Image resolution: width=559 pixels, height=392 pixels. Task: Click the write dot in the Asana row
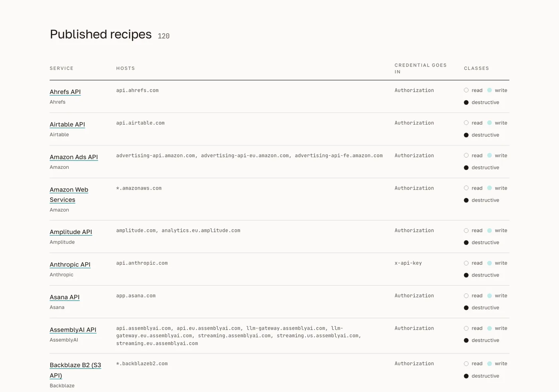point(490,296)
